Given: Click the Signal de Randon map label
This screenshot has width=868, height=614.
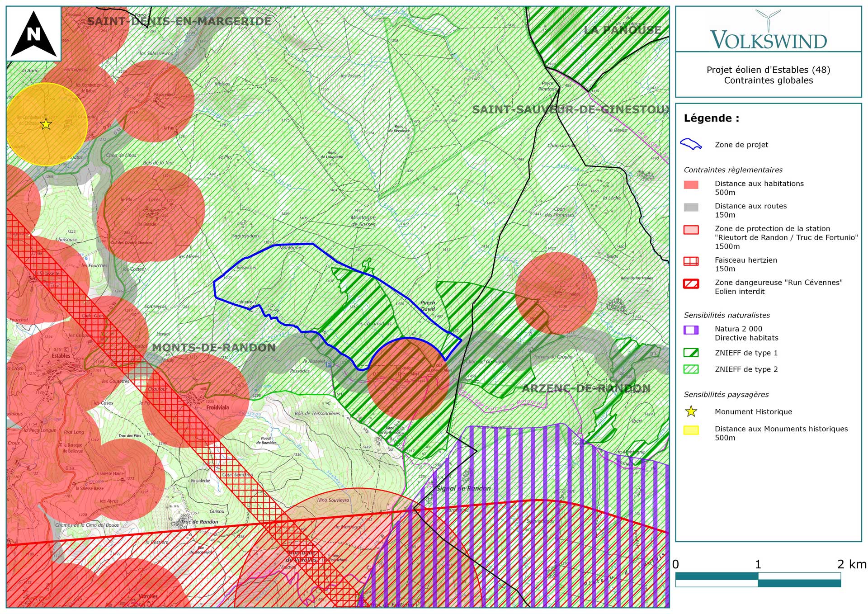Looking at the screenshot, I should pos(463,488).
